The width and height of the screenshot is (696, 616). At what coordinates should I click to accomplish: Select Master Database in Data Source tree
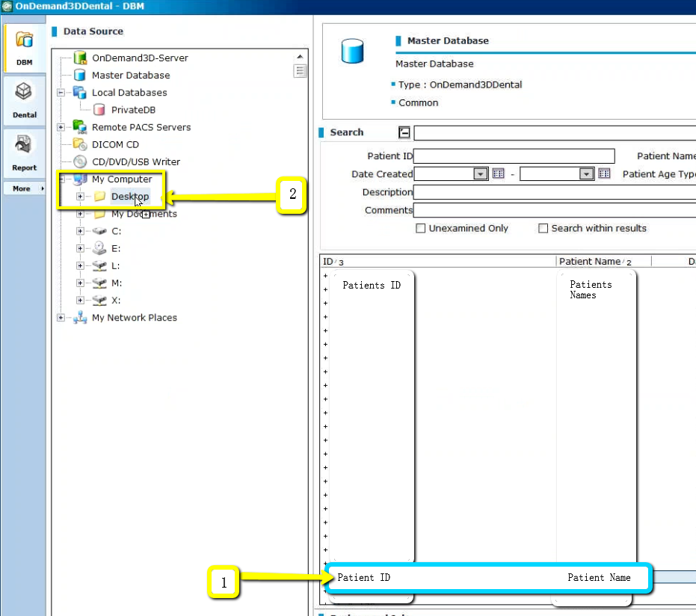click(131, 75)
